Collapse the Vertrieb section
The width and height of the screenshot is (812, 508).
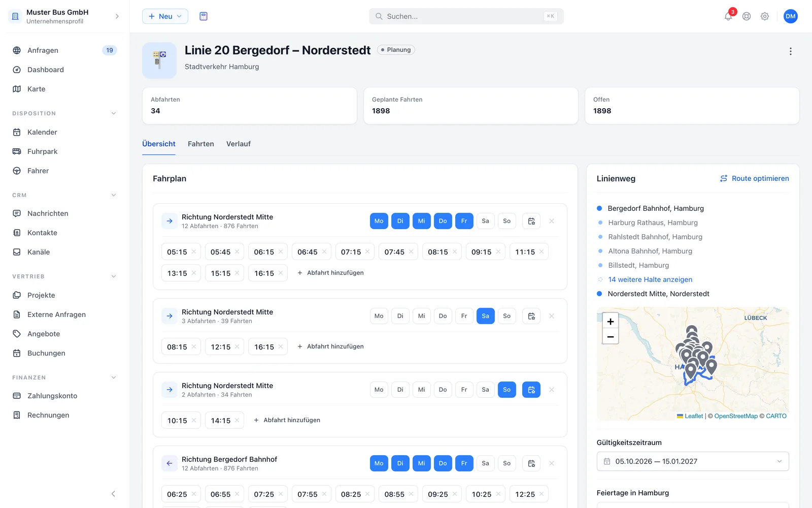114,276
